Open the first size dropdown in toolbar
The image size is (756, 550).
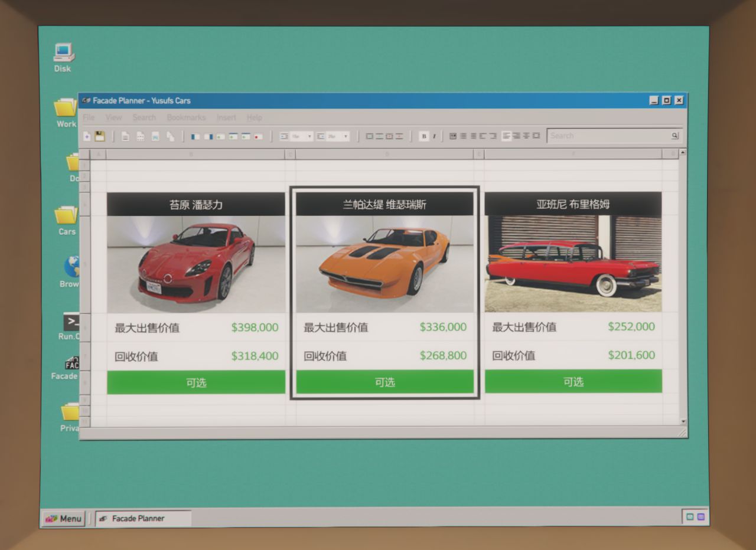pyautogui.click(x=296, y=136)
